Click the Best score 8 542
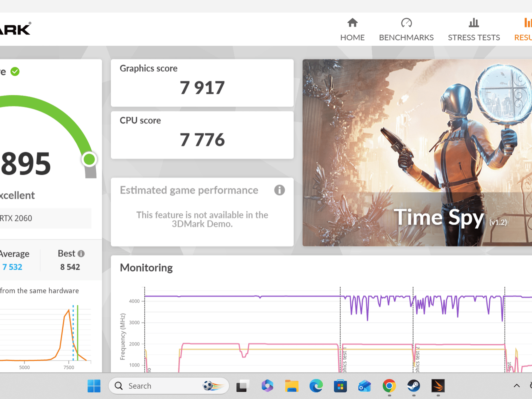532x399 pixels. pos(70,267)
